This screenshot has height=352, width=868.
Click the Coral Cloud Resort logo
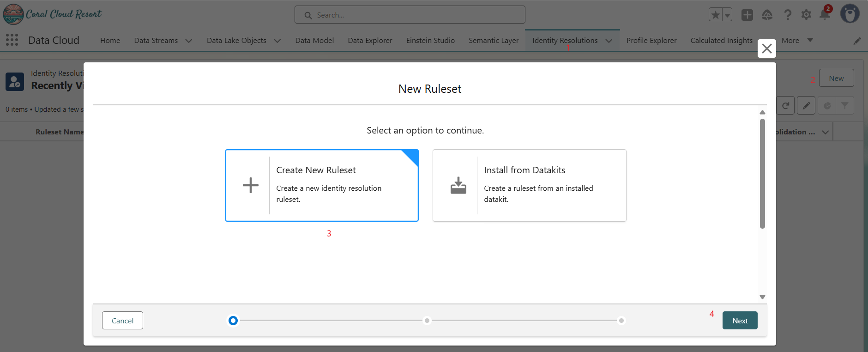click(x=52, y=14)
